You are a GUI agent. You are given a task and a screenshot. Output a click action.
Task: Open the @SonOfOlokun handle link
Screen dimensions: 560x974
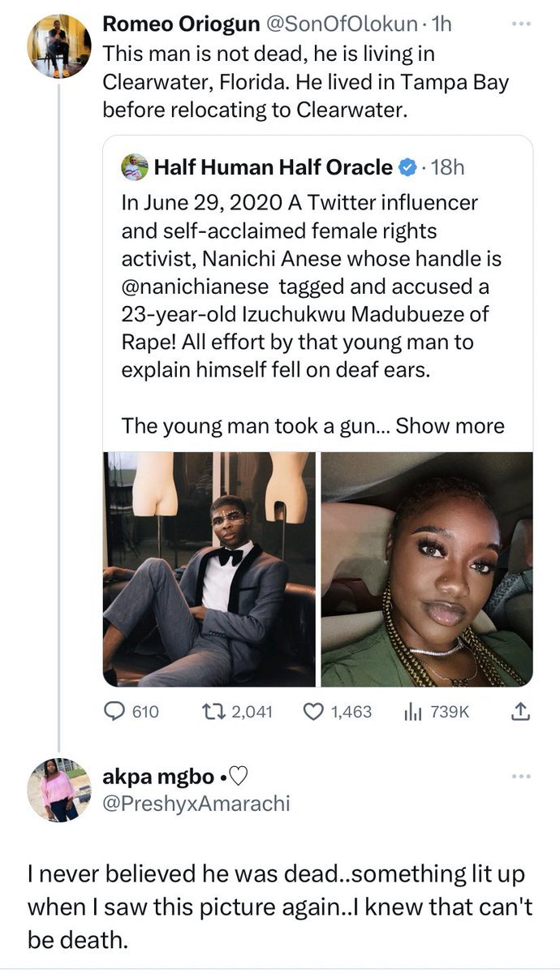click(338, 25)
